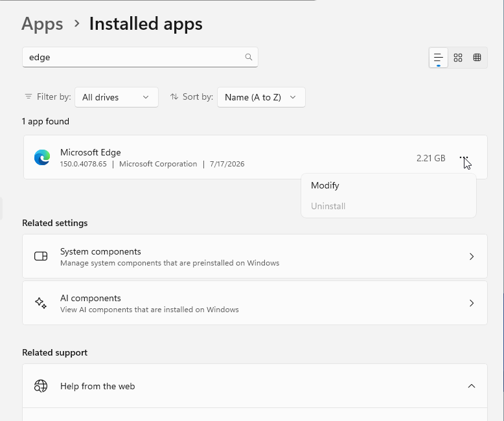Switch to table view layout icon
Image resolution: width=504 pixels, height=421 pixels.
point(477,58)
